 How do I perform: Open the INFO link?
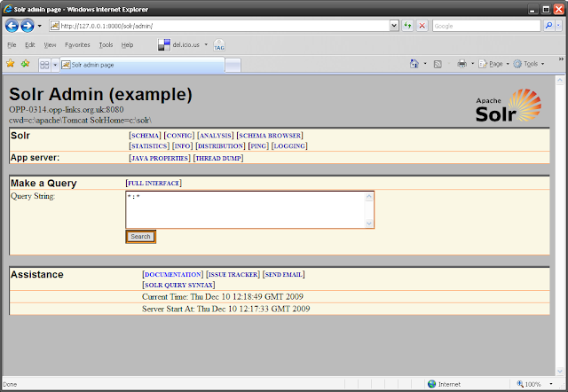tap(183, 145)
